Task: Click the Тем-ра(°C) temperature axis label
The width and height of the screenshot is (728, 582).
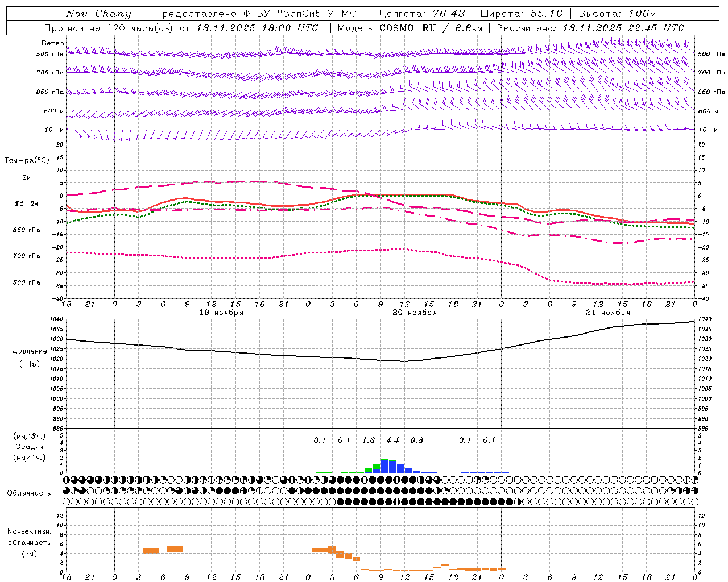Action: (x=27, y=161)
